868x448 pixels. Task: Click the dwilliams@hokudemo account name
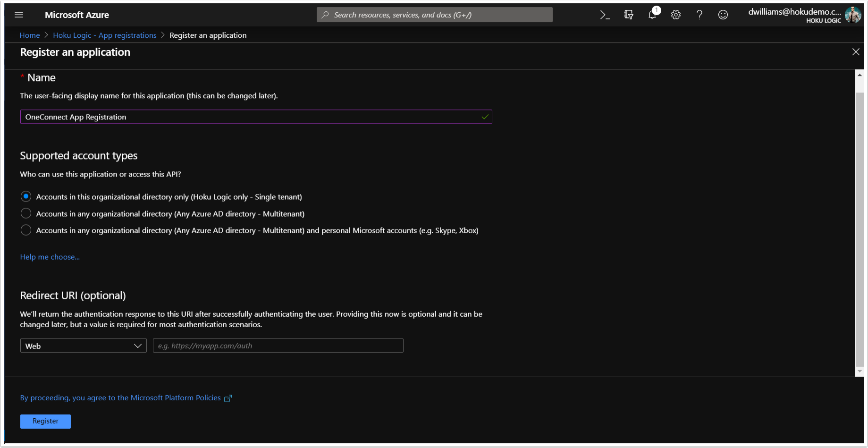(x=795, y=12)
